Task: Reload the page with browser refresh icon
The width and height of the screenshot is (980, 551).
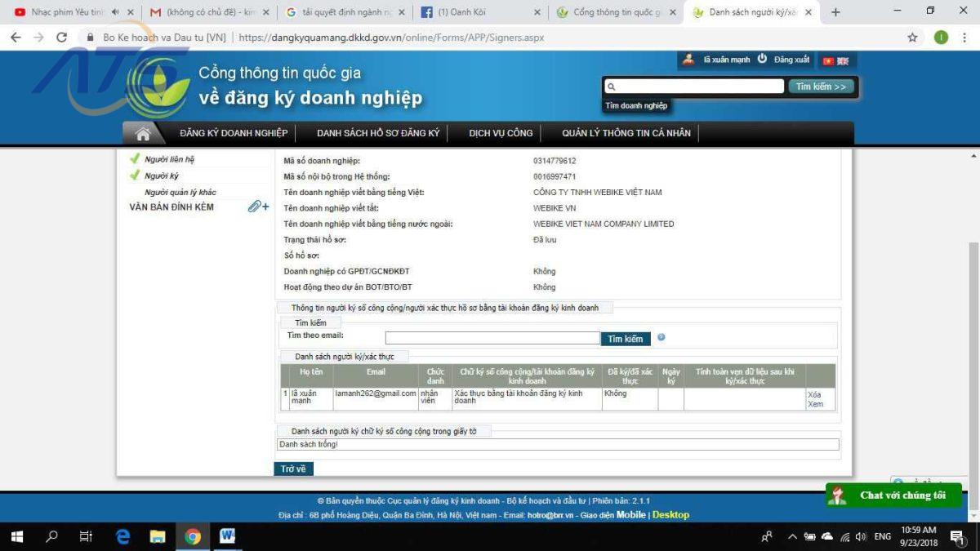Action: coord(61,38)
